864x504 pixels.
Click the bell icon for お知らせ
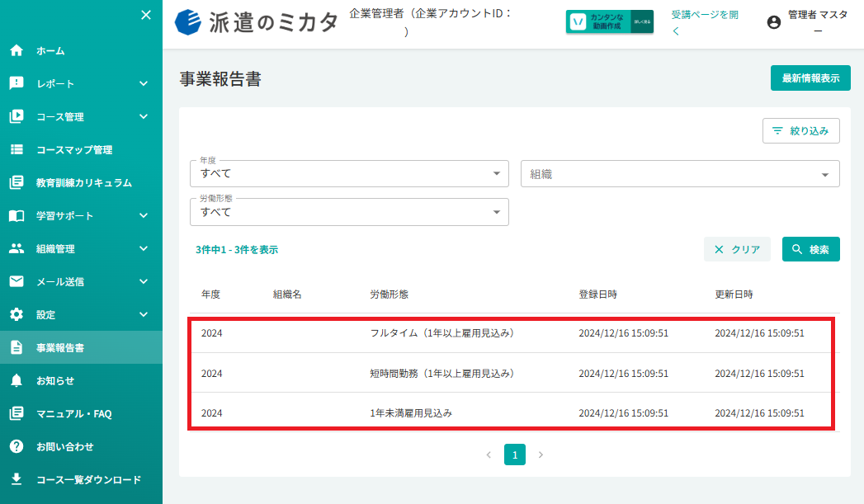coord(17,380)
